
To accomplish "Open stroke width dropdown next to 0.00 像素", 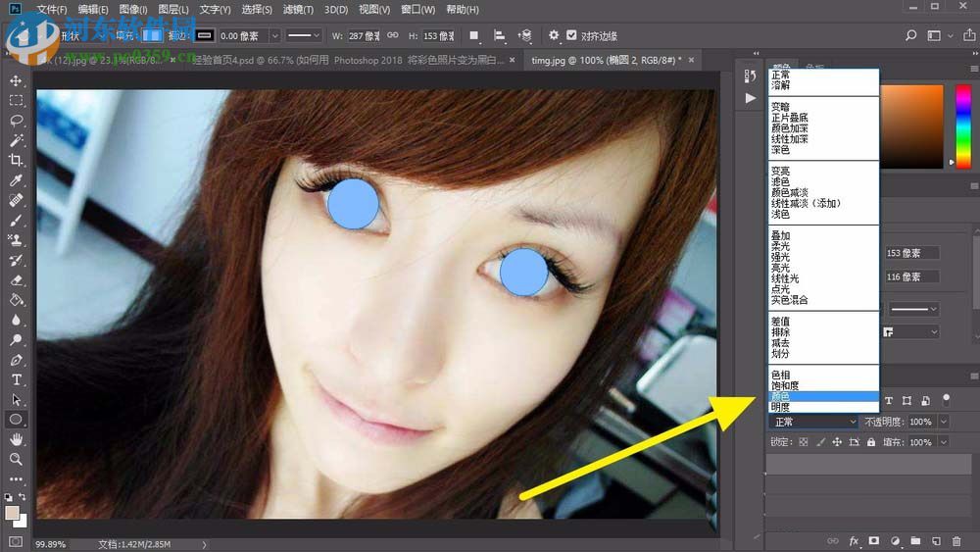I will pos(274,36).
